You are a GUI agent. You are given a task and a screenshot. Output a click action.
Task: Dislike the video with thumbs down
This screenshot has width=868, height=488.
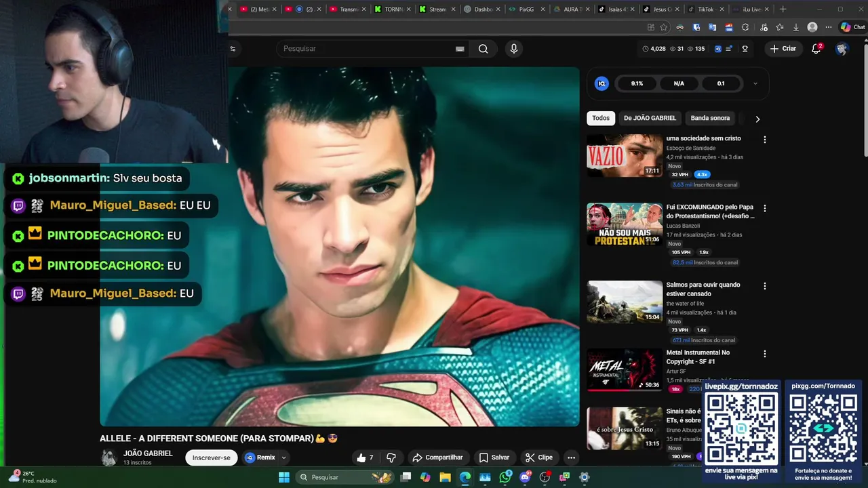[x=391, y=457]
